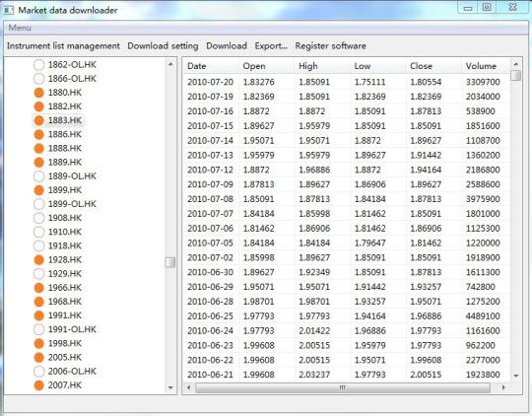Click the instrument list scrollbar thumb

pyautogui.click(x=170, y=262)
